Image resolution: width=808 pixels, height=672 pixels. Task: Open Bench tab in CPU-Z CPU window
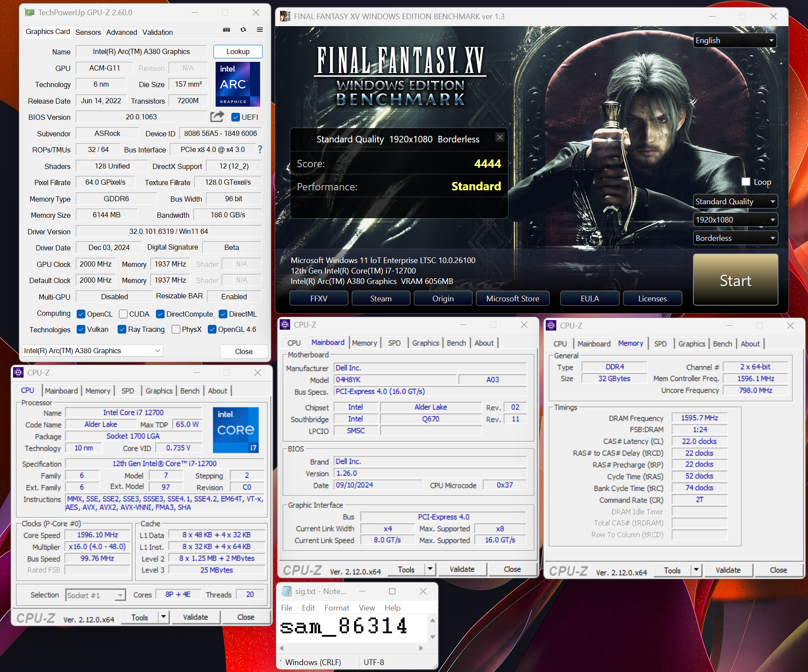pos(190,391)
